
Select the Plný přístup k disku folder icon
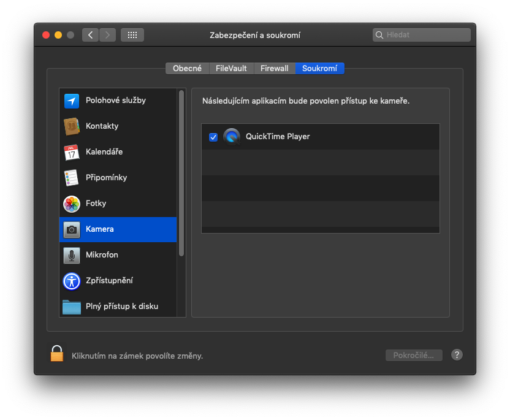pyautogui.click(x=72, y=307)
